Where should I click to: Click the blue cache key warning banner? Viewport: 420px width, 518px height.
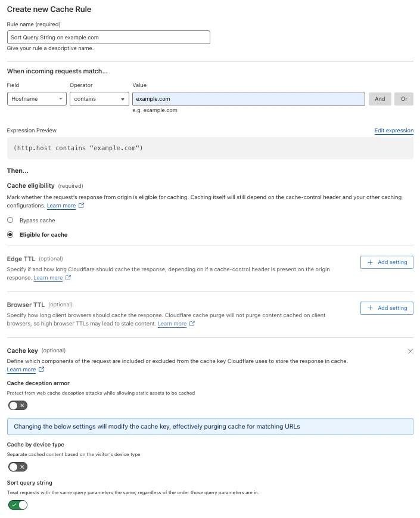point(210,426)
